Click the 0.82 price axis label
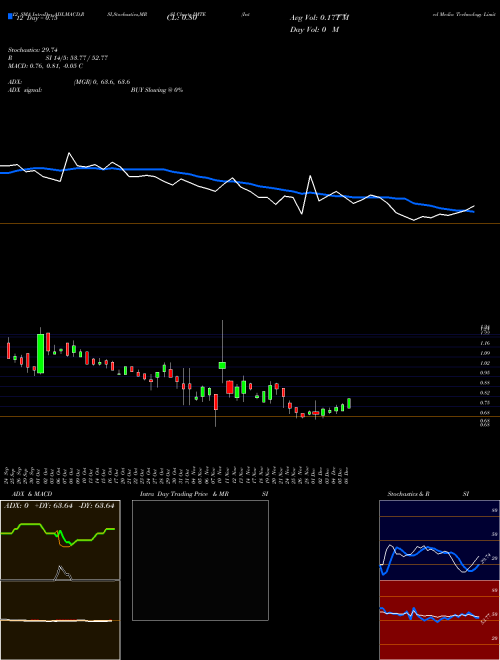This screenshot has height=660, width=500. coord(485,393)
